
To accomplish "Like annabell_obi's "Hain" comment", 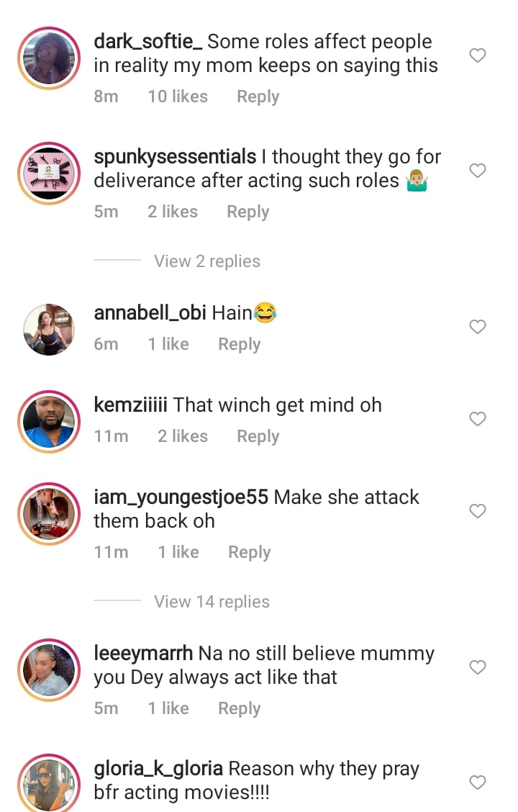I will 478,327.
